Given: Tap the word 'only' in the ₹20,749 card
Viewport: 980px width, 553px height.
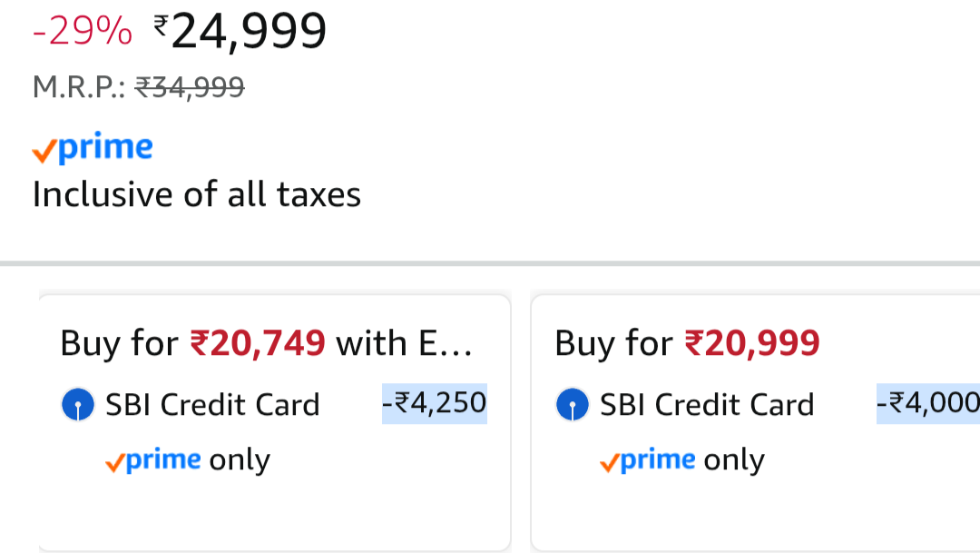Looking at the screenshot, I should 240,460.
